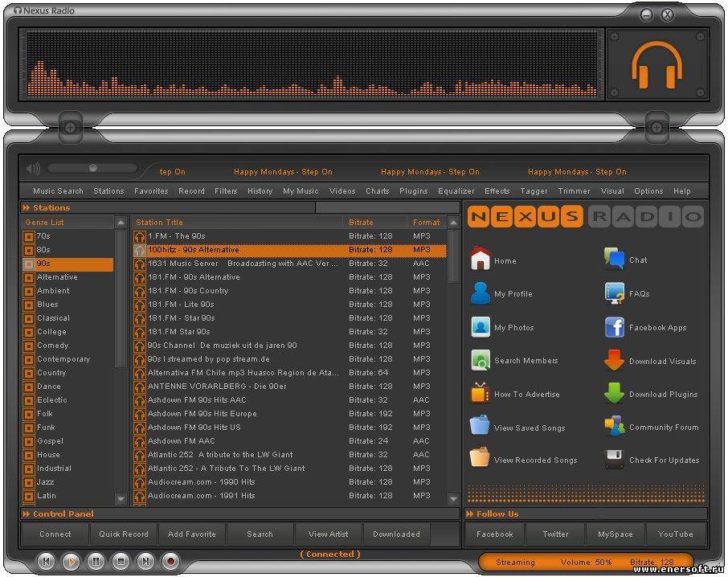Open the My Photos icon

(480, 327)
